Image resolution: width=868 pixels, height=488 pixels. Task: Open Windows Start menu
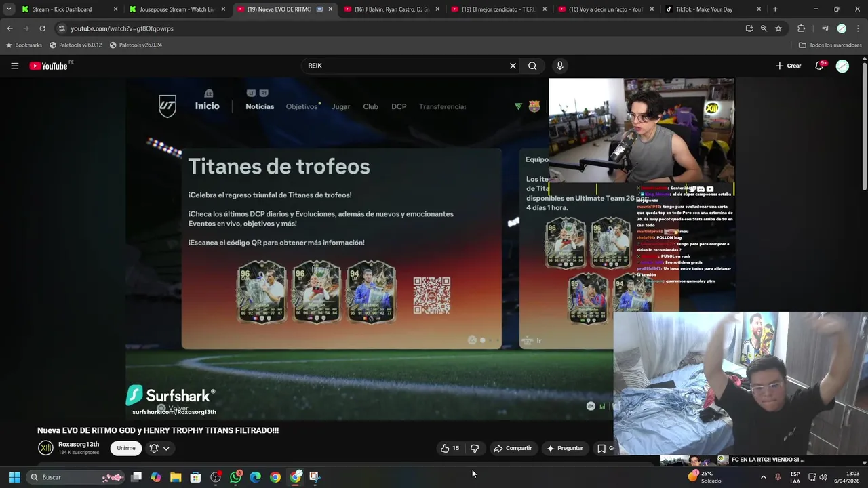(x=14, y=477)
